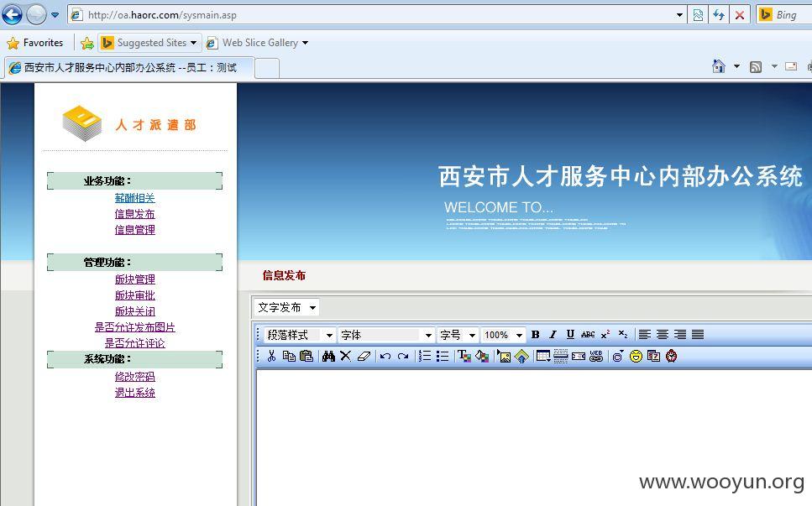Cut selection with scissors icon

point(271,356)
